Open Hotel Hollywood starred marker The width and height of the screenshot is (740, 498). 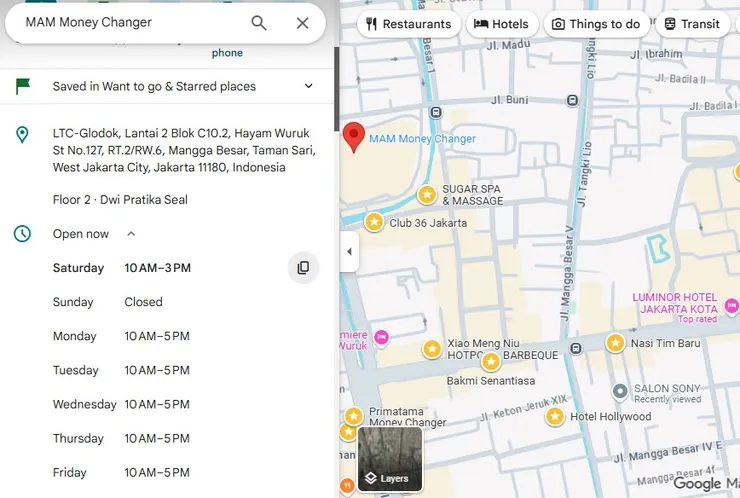(555, 416)
